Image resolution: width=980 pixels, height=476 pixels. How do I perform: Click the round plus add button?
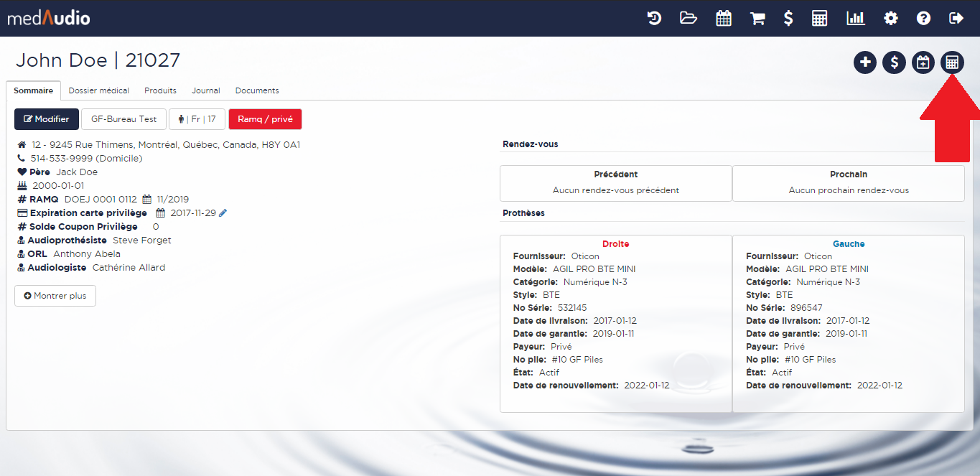coord(865,62)
